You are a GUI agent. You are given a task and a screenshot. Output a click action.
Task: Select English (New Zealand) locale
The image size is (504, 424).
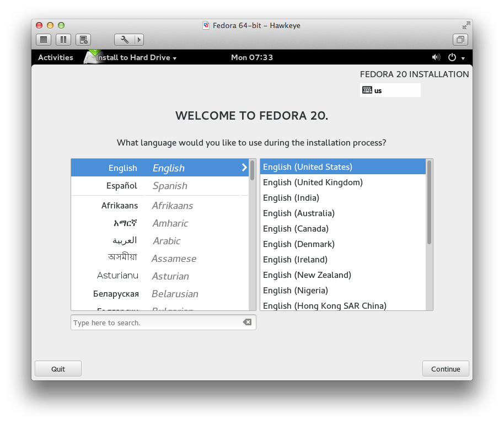point(343,275)
